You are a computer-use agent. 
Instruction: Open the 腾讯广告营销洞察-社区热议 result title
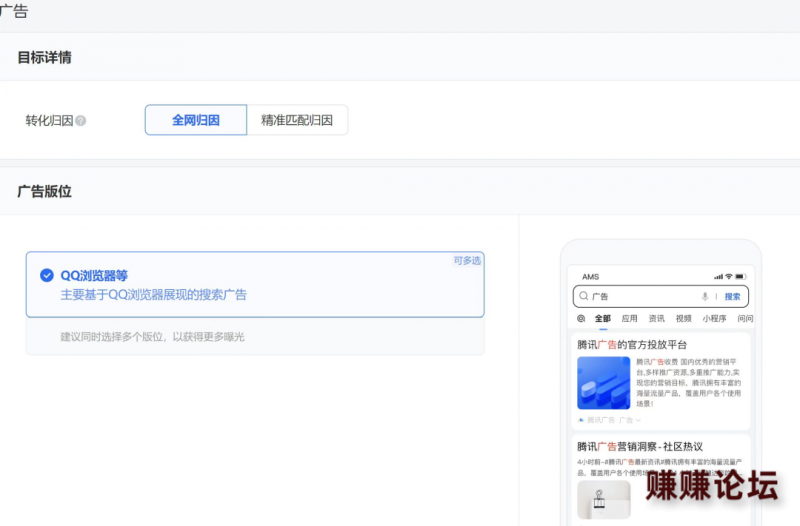pos(640,447)
